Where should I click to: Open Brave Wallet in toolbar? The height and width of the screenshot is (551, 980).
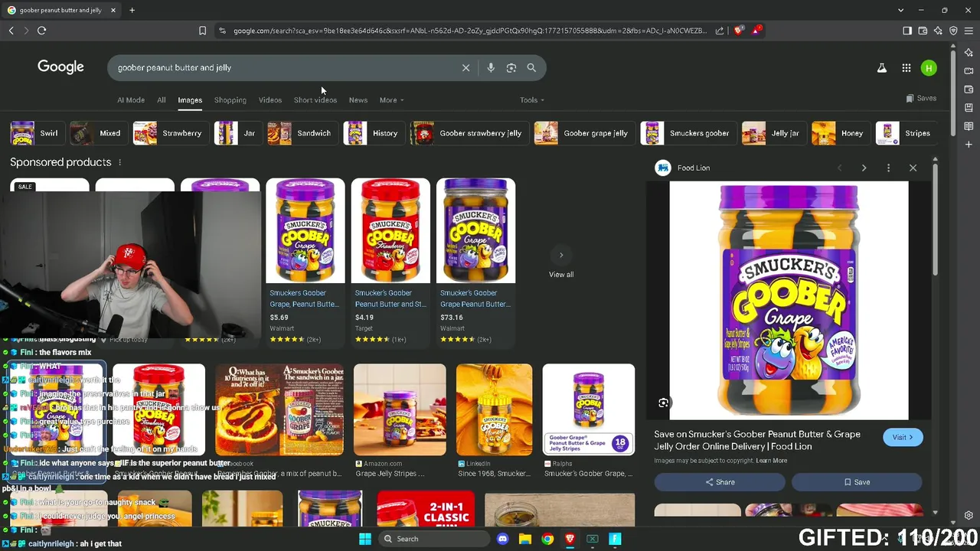[x=923, y=31]
